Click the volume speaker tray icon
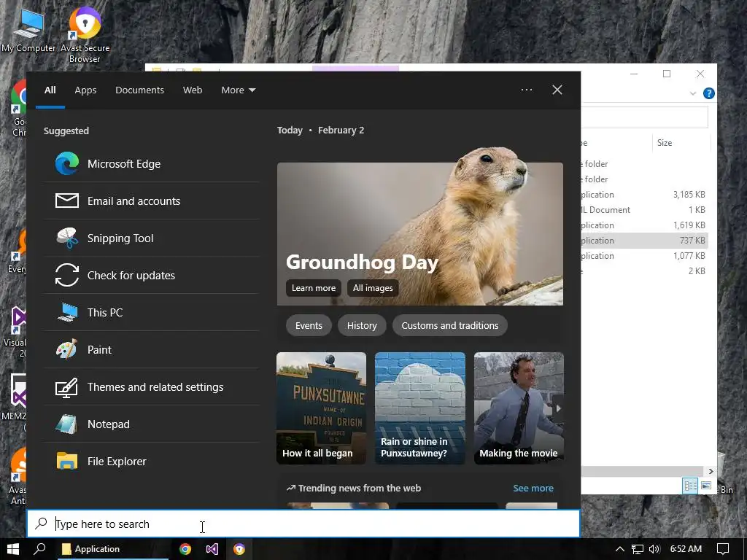747x560 pixels. point(654,549)
